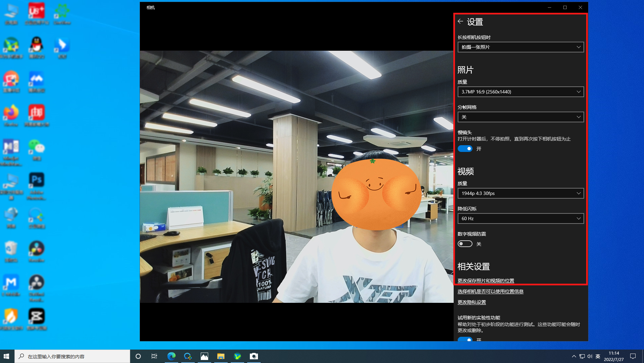Open Task View on the taskbar
The image size is (644, 363).
point(154,356)
